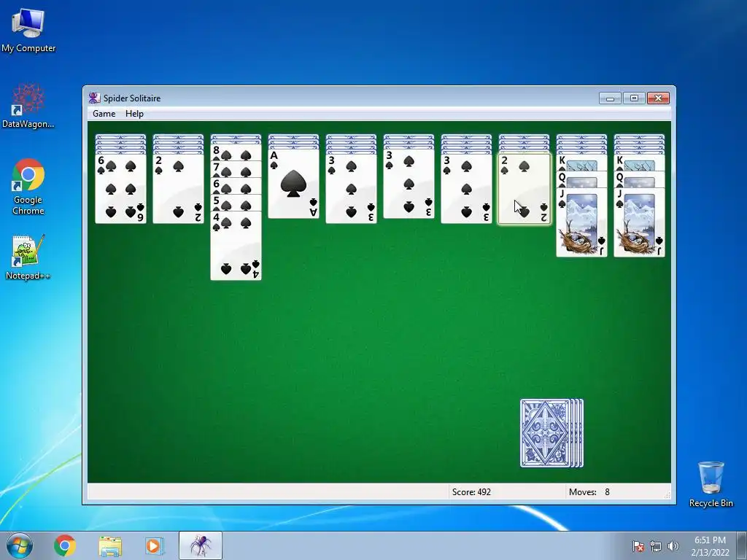Maximize the Spider Solitaire window

click(634, 98)
